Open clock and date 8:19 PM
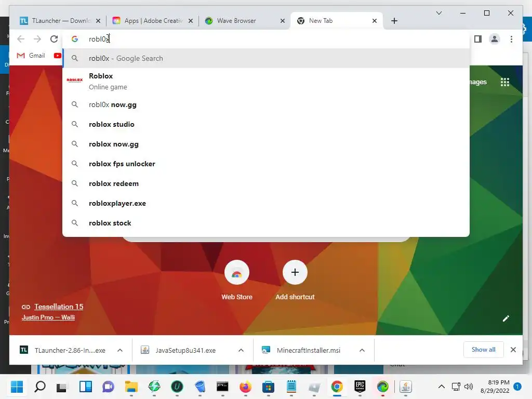 (495, 387)
